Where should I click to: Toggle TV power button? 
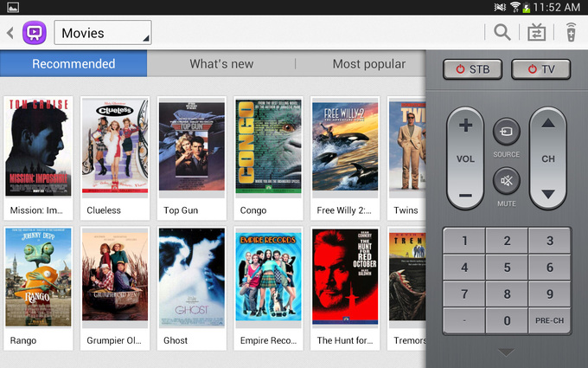(540, 69)
